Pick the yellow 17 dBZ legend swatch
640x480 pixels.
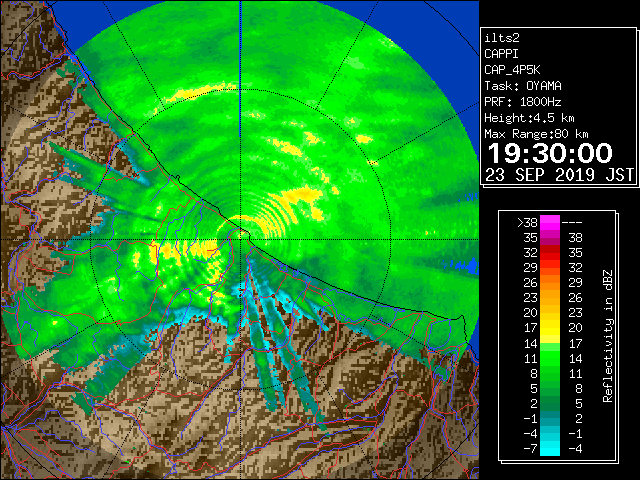click(x=550, y=328)
